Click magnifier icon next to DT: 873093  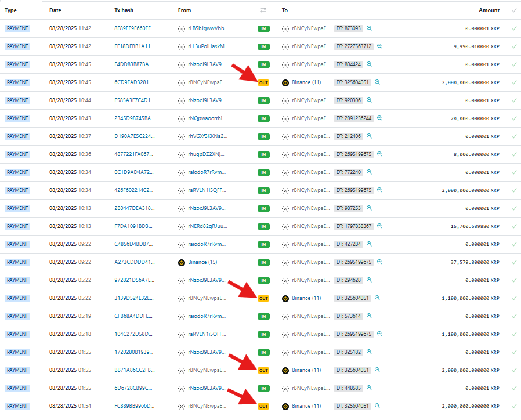[369, 28]
